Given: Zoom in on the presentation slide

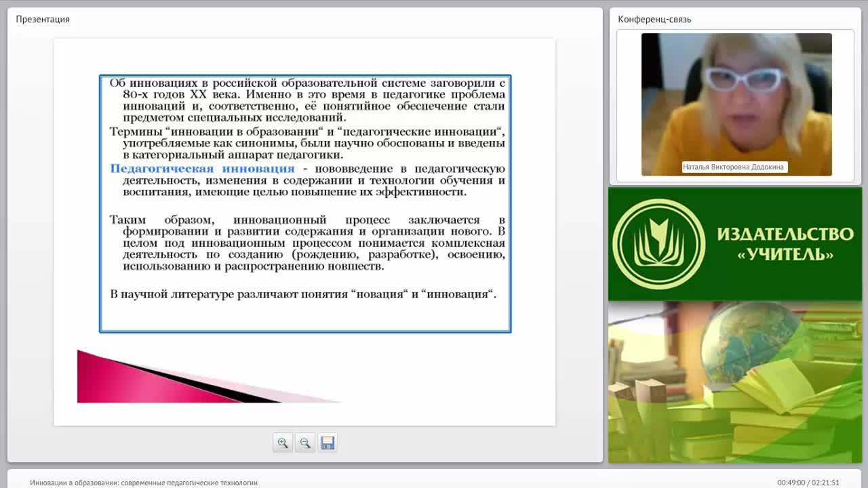Looking at the screenshot, I should click(283, 443).
